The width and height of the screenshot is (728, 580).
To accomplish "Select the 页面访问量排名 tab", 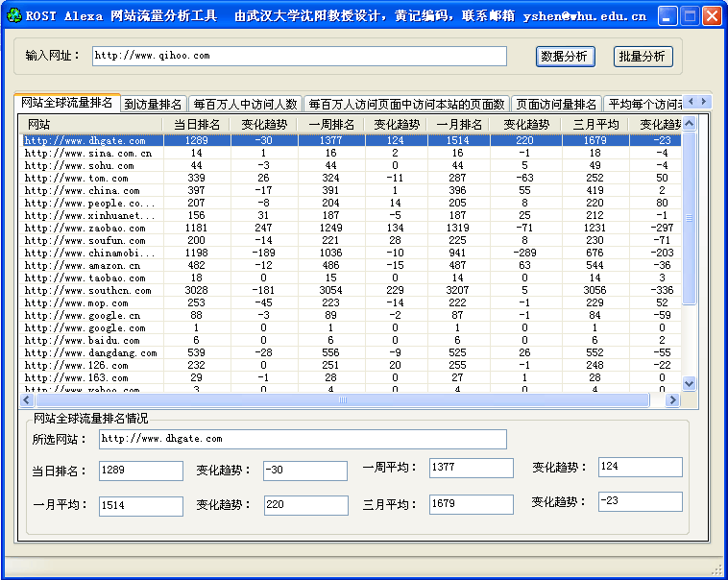I will [x=556, y=105].
